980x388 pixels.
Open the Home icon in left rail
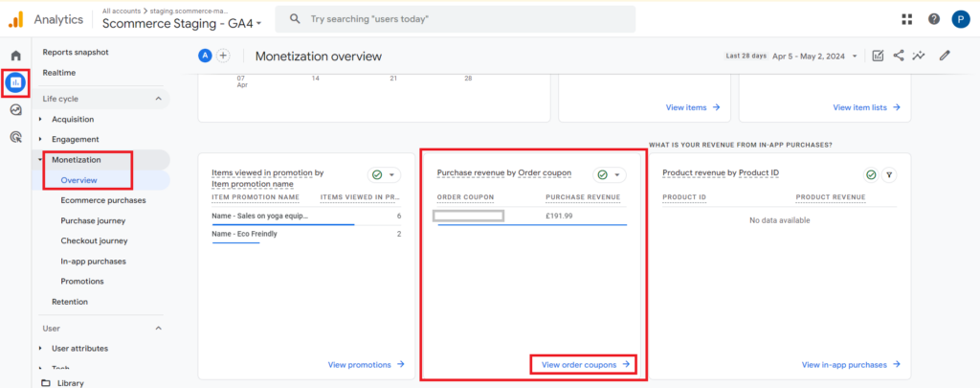tap(16, 56)
